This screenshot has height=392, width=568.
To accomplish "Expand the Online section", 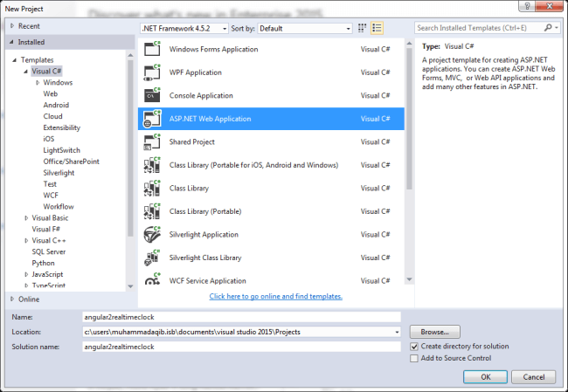I will [12, 299].
